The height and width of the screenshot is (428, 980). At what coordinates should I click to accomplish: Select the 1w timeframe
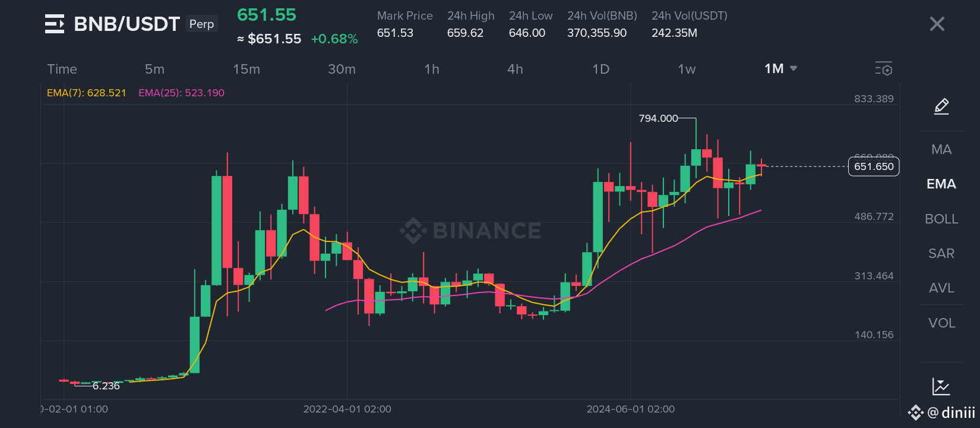(x=687, y=69)
